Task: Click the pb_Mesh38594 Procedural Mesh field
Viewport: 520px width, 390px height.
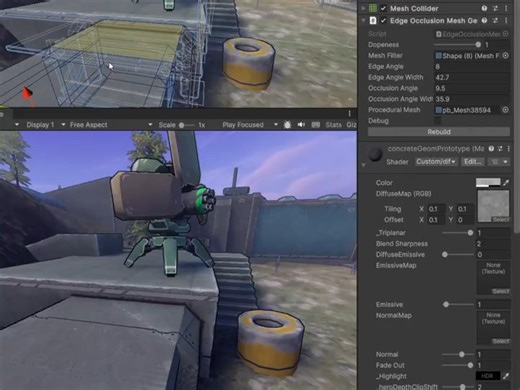Action: click(467, 110)
